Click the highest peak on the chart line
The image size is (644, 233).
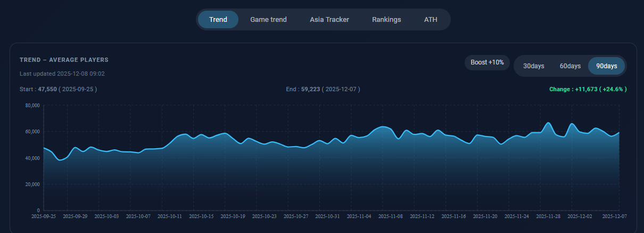click(x=548, y=123)
